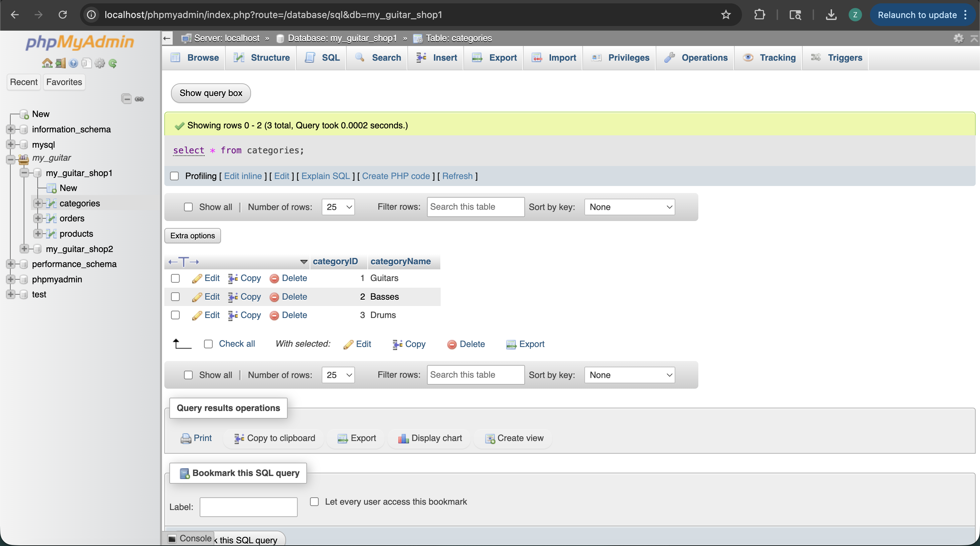Image resolution: width=980 pixels, height=546 pixels.
Task: Select the Drums row checkbox
Action: point(175,315)
